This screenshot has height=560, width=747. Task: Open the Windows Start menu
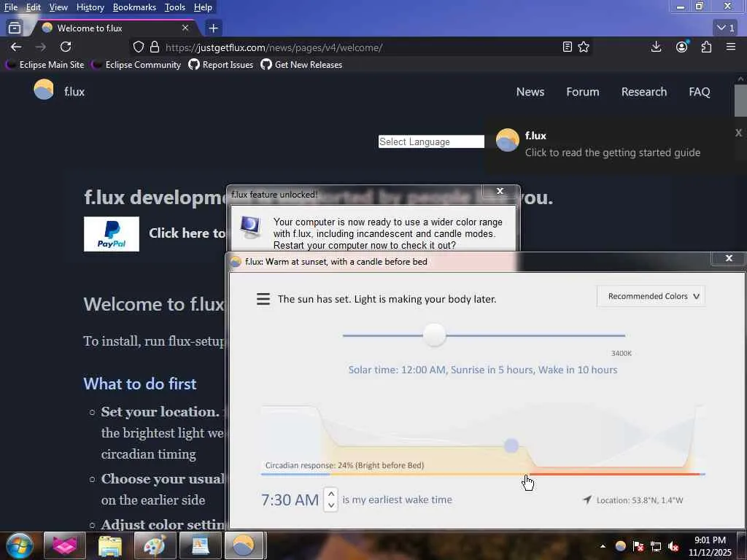20,545
